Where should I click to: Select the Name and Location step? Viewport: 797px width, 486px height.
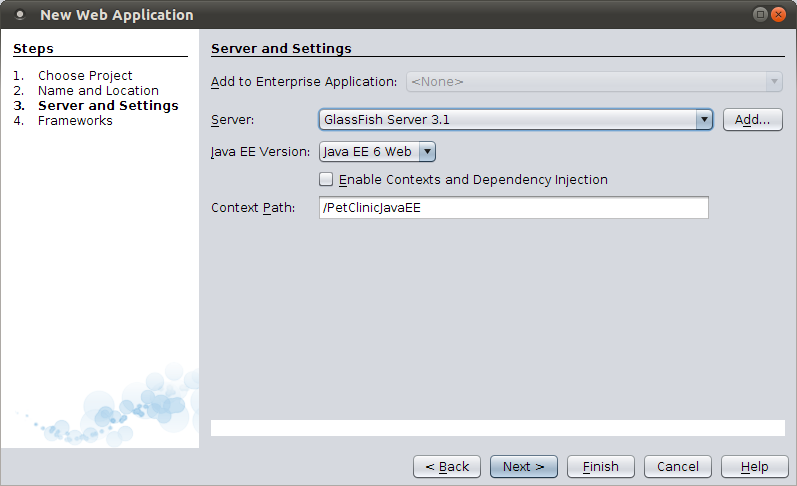click(98, 90)
